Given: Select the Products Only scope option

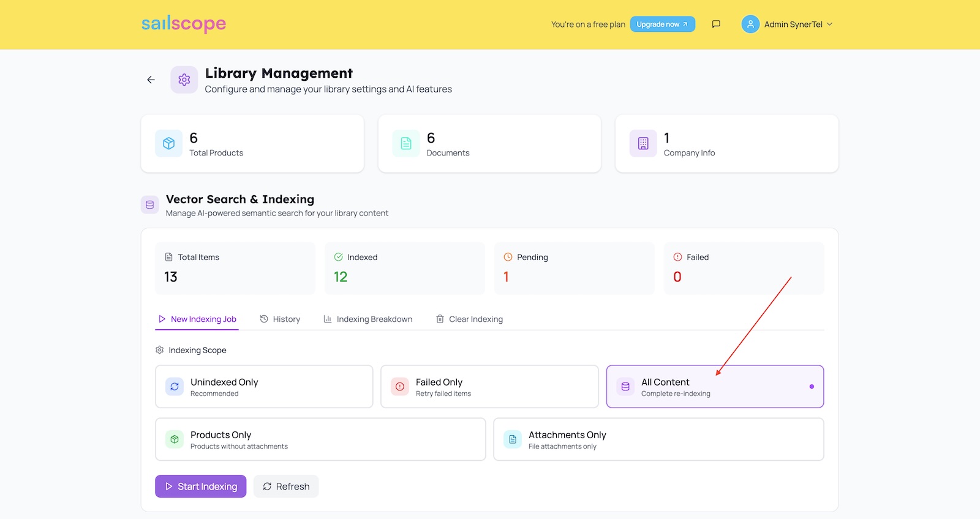Looking at the screenshot, I should 320,439.
